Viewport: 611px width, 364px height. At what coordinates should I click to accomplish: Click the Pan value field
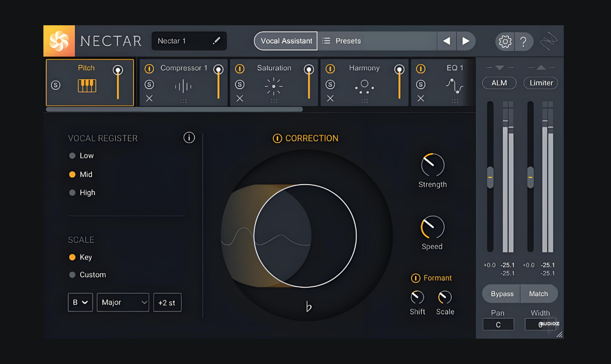point(498,325)
